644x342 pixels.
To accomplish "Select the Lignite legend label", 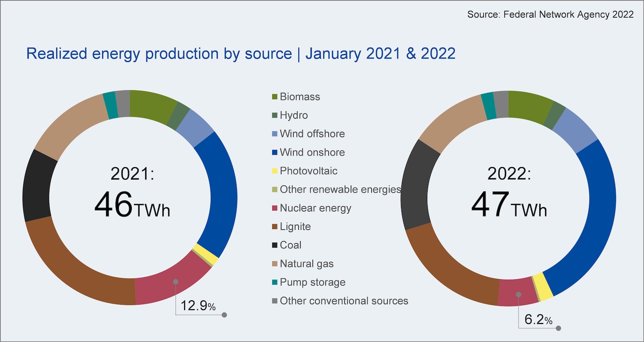I will click(295, 226).
